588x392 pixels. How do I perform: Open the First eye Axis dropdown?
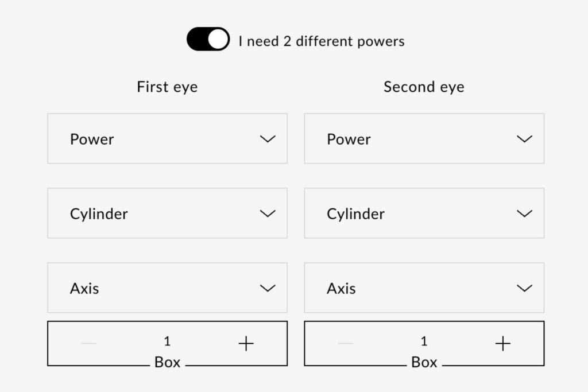(x=167, y=288)
